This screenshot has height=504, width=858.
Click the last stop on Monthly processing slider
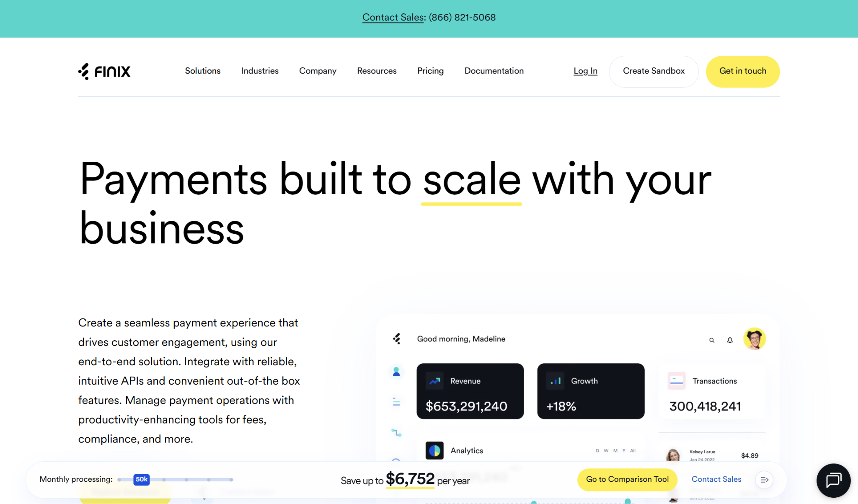(231, 480)
